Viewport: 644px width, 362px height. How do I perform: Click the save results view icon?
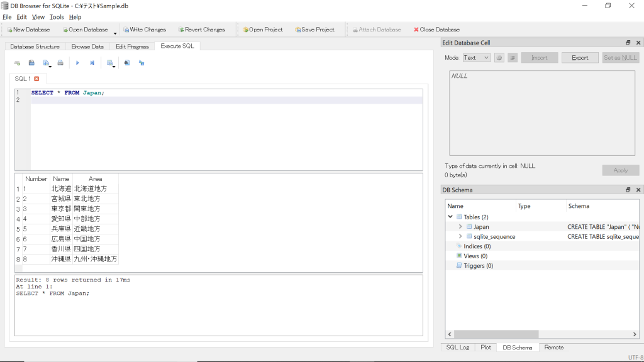(x=109, y=63)
